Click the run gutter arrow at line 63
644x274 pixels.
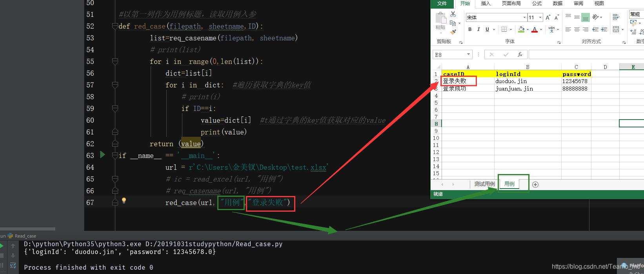102,155
